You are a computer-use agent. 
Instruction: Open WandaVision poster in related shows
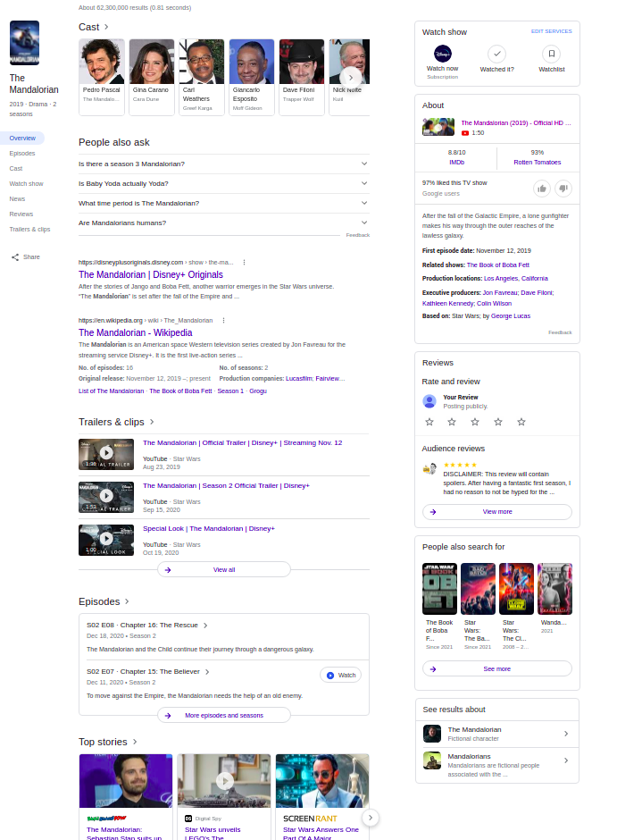[x=554, y=589]
